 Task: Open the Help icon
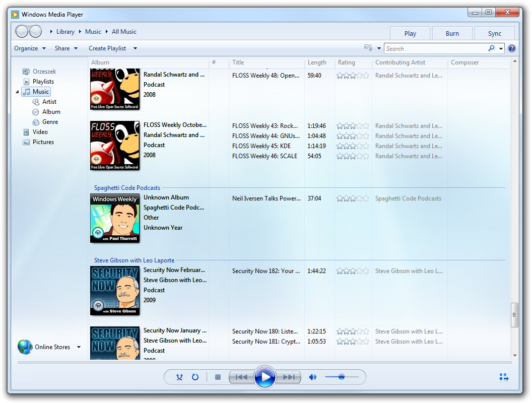tap(512, 48)
